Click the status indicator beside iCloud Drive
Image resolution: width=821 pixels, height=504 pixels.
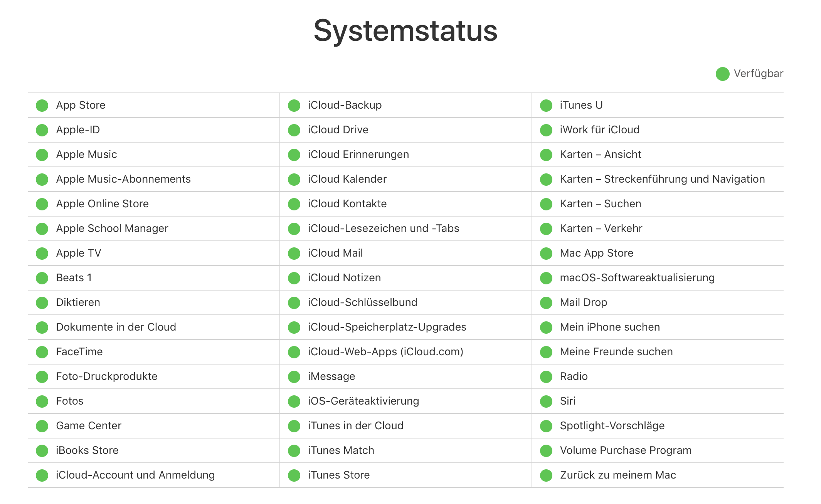point(294,130)
